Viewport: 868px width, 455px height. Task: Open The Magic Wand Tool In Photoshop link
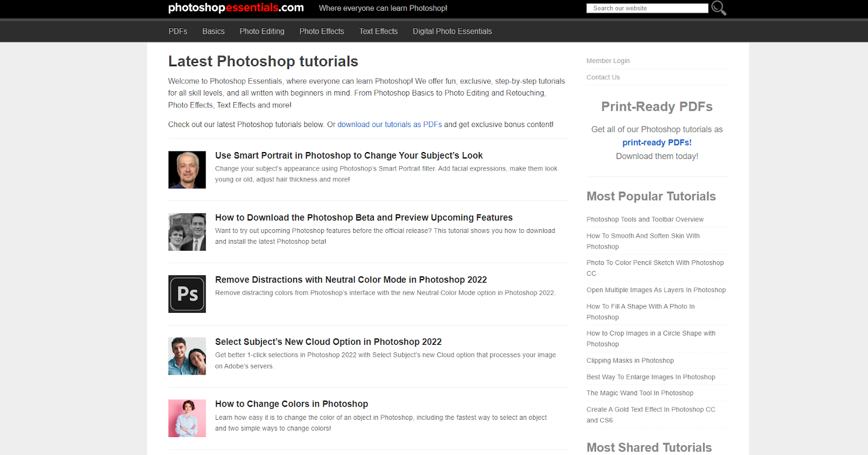click(640, 393)
